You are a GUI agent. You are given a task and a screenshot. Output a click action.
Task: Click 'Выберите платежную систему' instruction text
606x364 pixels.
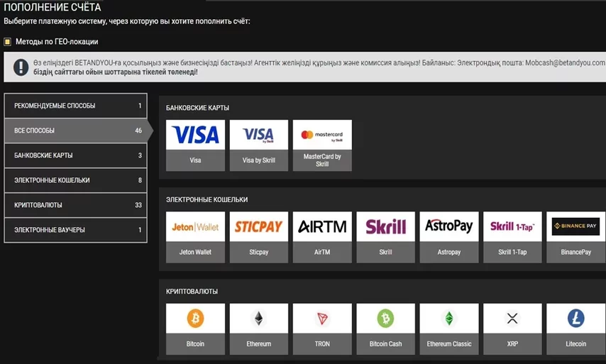click(127, 21)
